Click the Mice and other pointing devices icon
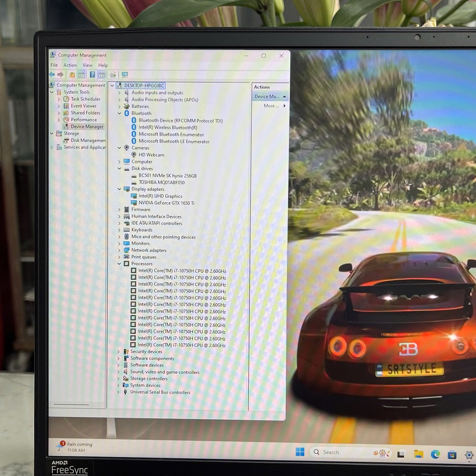476x476 pixels. tap(127, 237)
